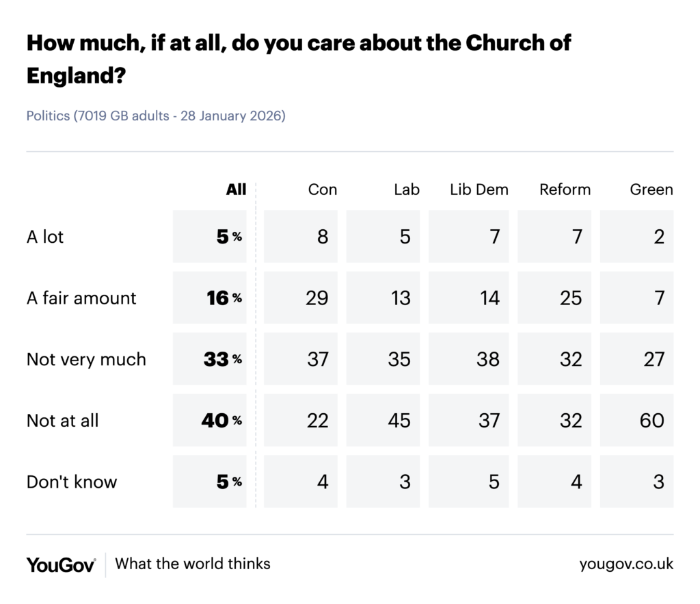The height and width of the screenshot is (604, 700).
Task: Click the 'Not very much' row label
Action: click(x=86, y=359)
